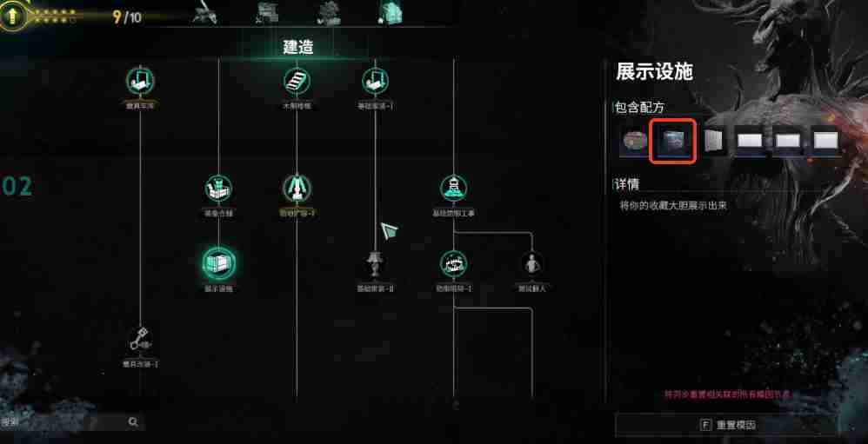Open the second category tab icon
The image size is (868, 444).
coord(267,12)
